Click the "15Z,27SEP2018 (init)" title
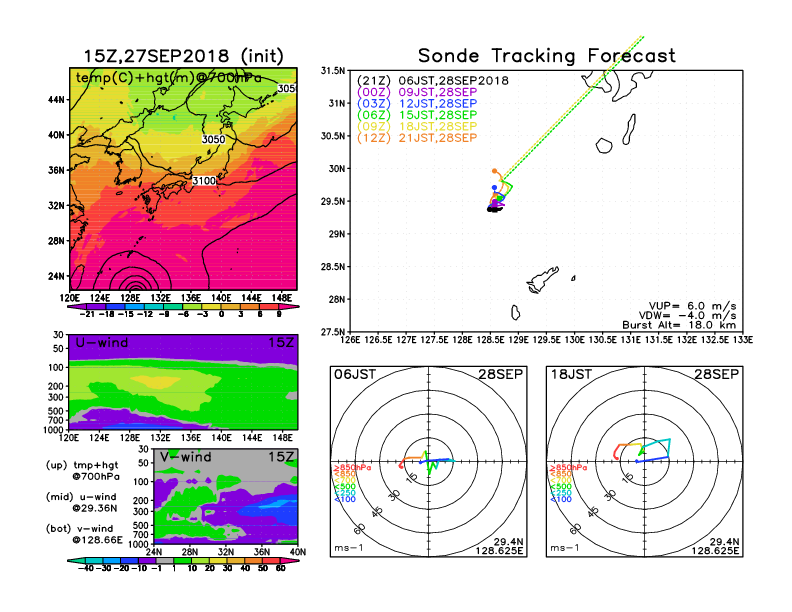 tap(183, 56)
